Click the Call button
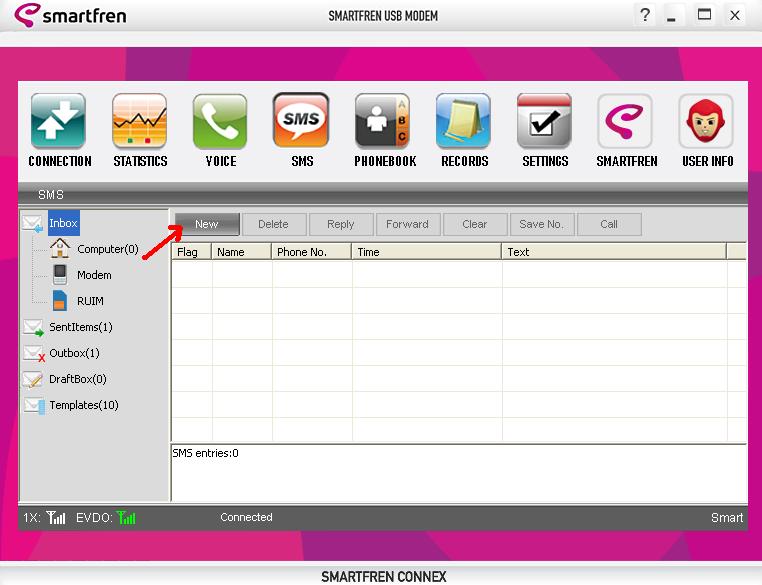762x585 pixels. coord(609,224)
